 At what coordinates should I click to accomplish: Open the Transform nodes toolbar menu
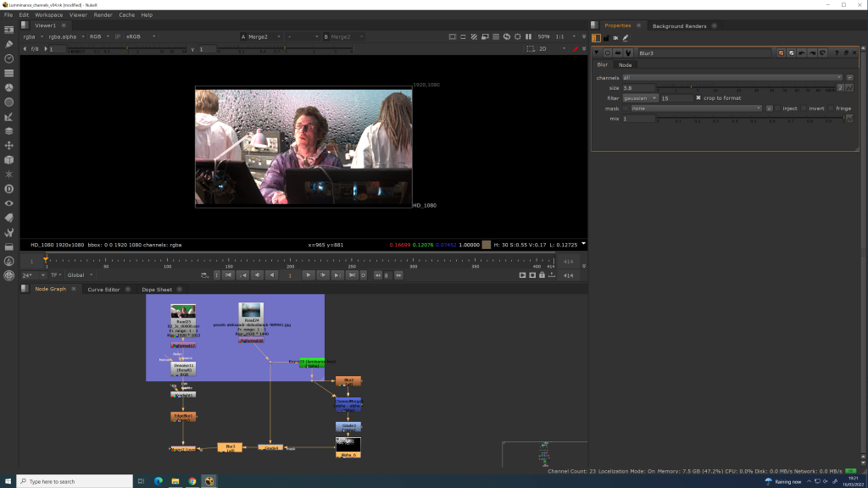tap(8, 146)
